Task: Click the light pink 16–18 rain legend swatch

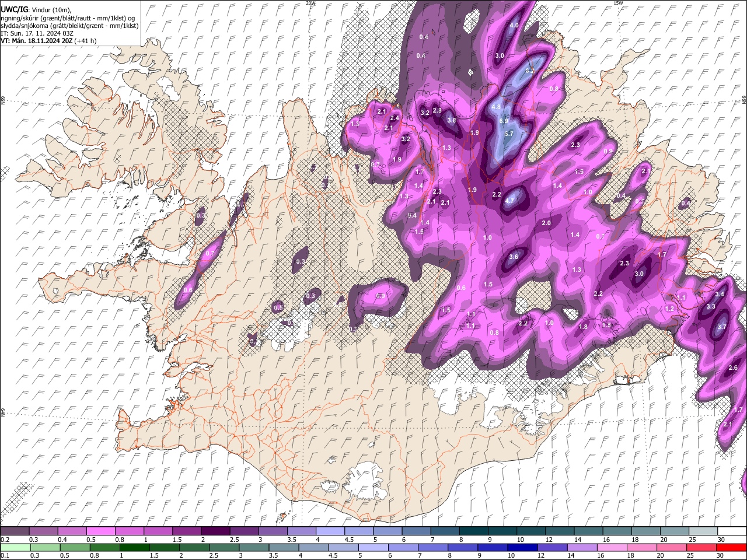Action: pos(612,547)
